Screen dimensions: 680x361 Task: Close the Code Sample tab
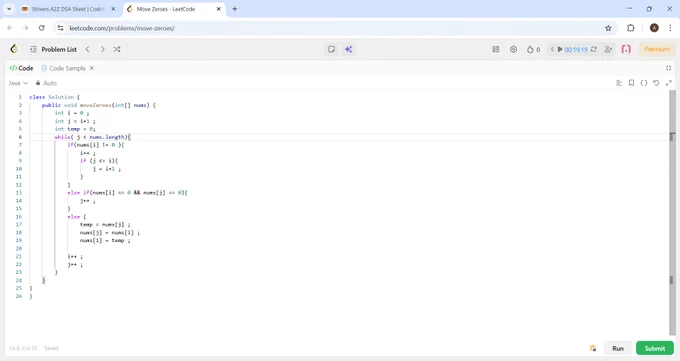pos(92,68)
